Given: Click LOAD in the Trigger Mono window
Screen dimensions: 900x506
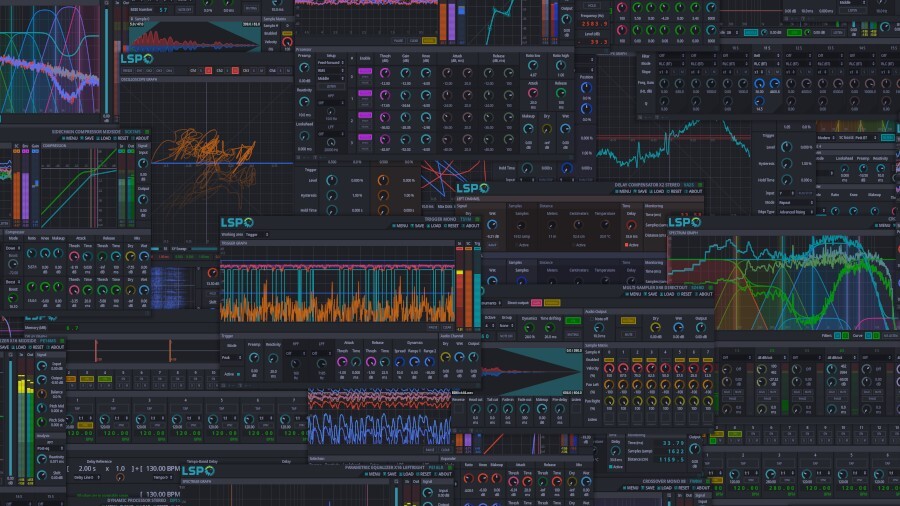Looking at the screenshot, I should (x=434, y=226).
